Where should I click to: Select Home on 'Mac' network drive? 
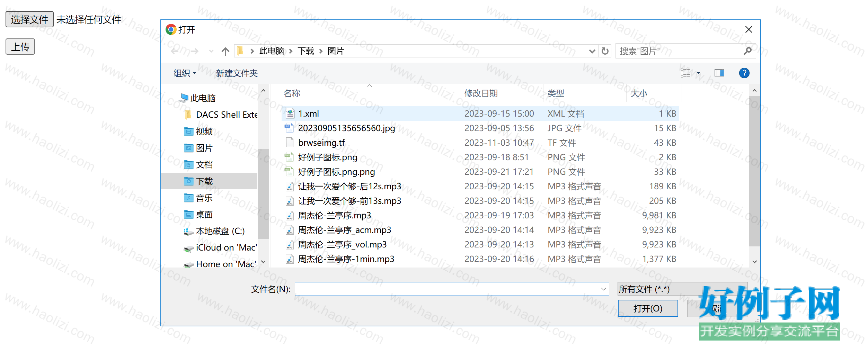pyautogui.click(x=220, y=264)
